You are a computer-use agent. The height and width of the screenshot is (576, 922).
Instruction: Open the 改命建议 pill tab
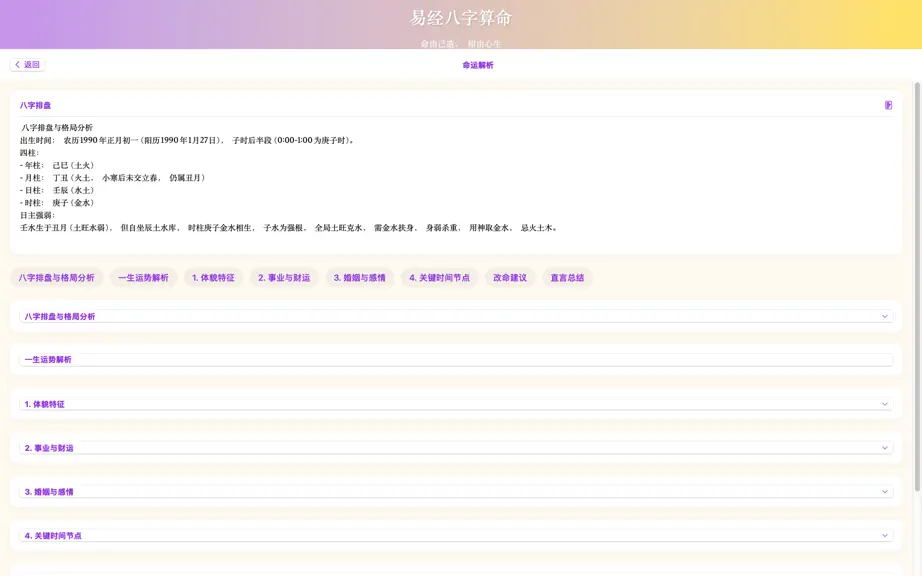[x=510, y=277]
